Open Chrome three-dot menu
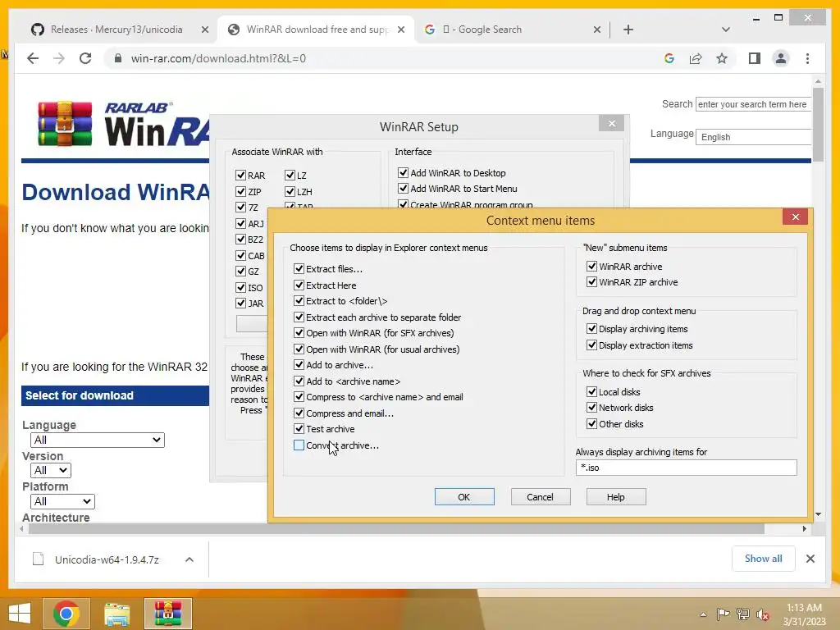Screen dimensions: 840x630 click(807, 58)
